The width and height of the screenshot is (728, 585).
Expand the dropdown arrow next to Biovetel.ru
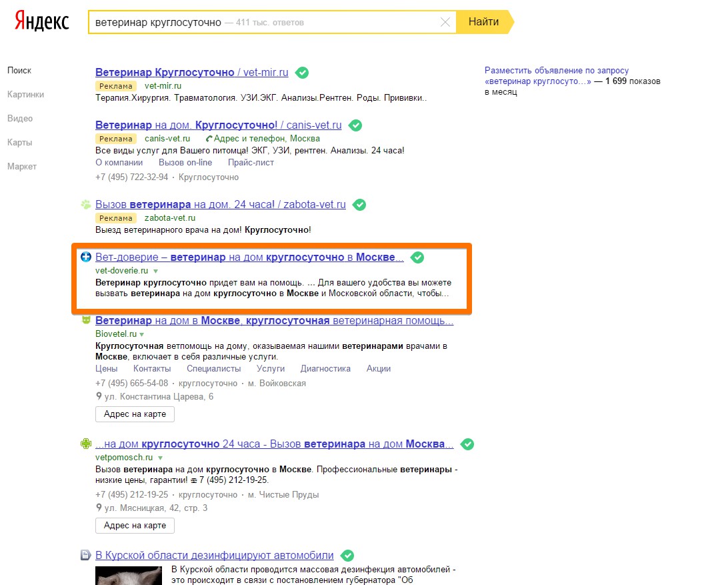click(x=141, y=334)
